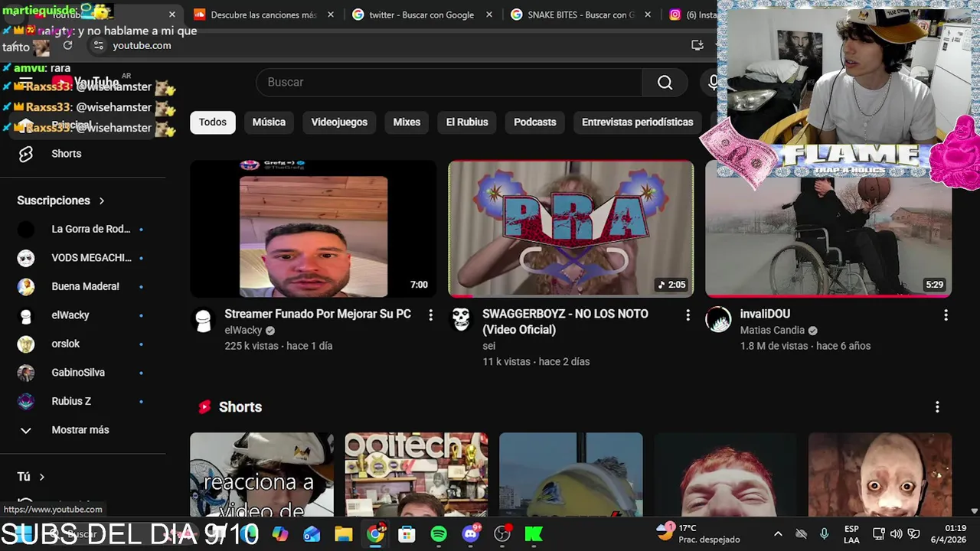980x551 pixels.
Task: Close the 'twitter - Buscar con Google' tab
Action: point(489,15)
